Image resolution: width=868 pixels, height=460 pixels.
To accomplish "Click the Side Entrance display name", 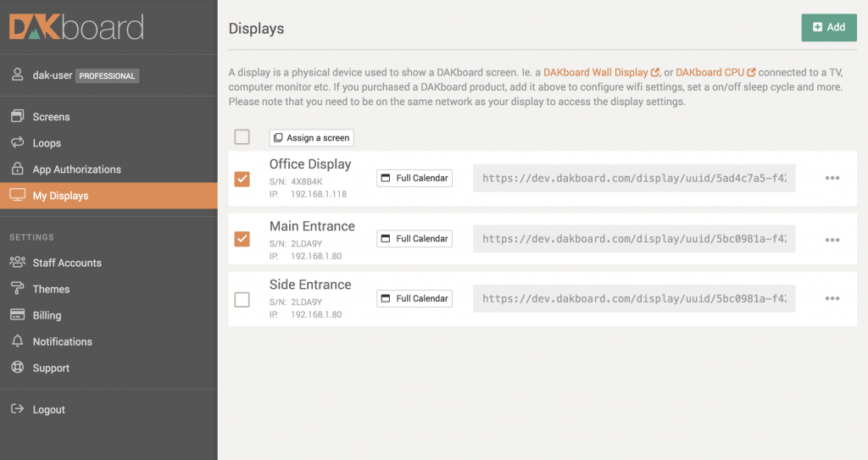I will click(310, 285).
